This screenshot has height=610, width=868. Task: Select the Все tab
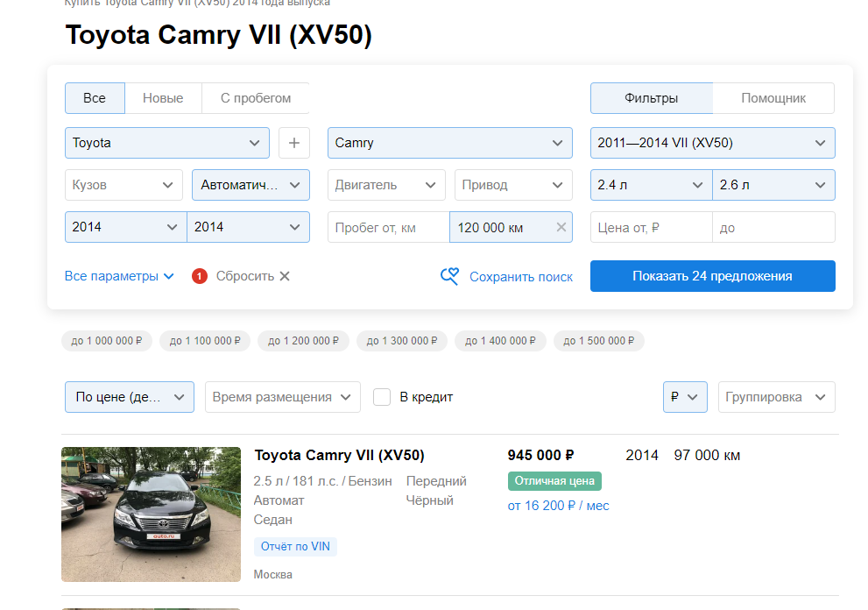click(x=95, y=98)
